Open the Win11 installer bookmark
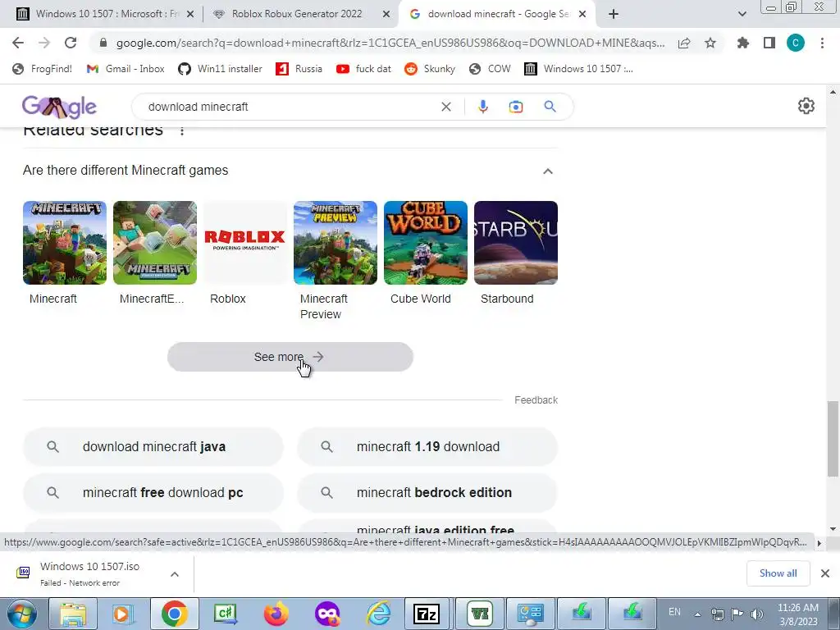Screen dimensions: 840x630 [x=220, y=69]
